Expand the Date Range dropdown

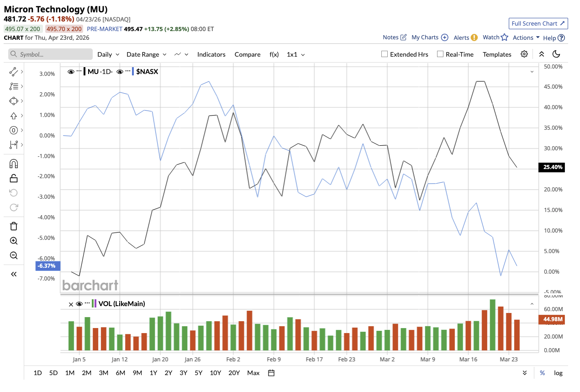pos(146,54)
